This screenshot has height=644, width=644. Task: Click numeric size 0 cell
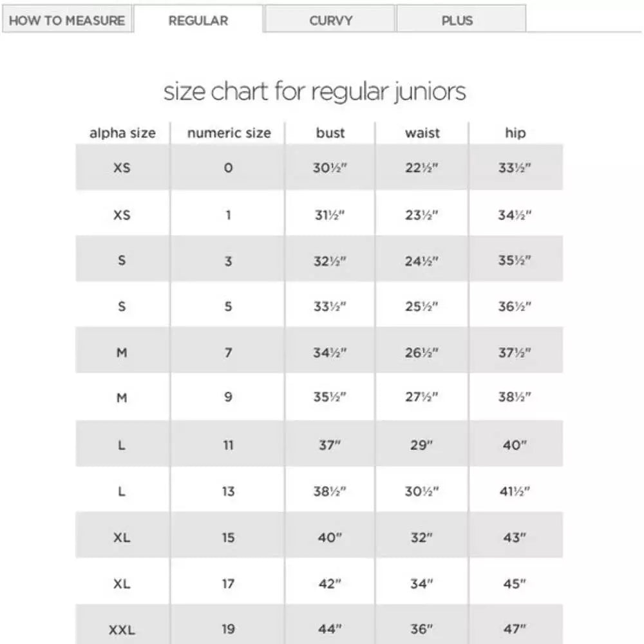pos(228,168)
